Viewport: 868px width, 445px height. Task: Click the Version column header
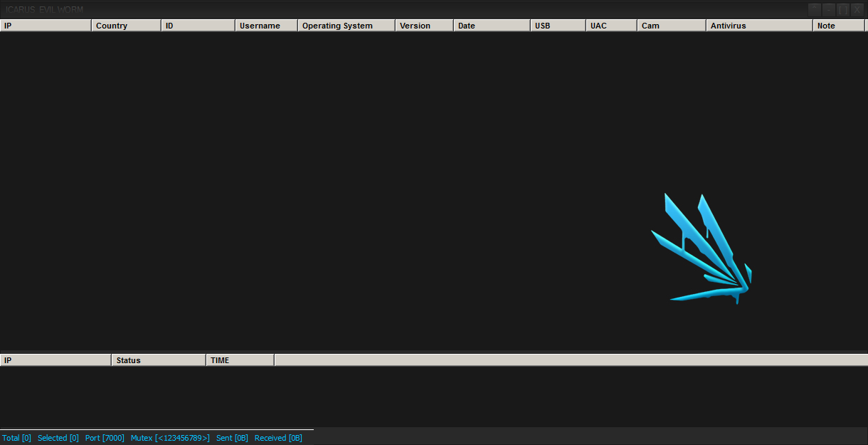(423, 26)
